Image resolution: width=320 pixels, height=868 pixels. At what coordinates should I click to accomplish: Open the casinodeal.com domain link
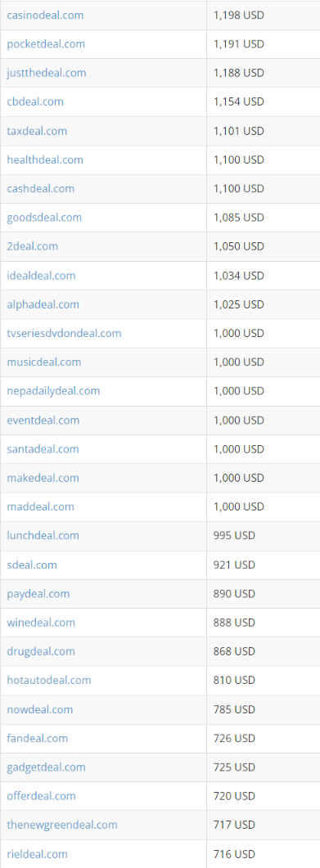pyautogui.click(x=45, y=15)
